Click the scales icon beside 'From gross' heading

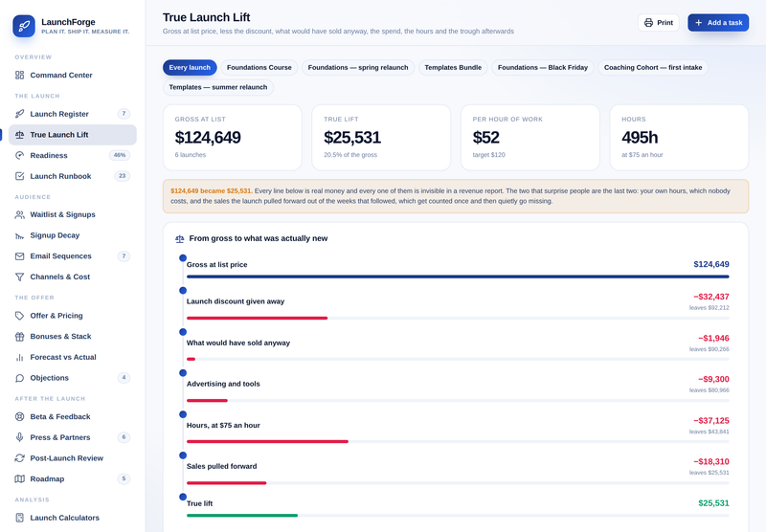point(180,238)
